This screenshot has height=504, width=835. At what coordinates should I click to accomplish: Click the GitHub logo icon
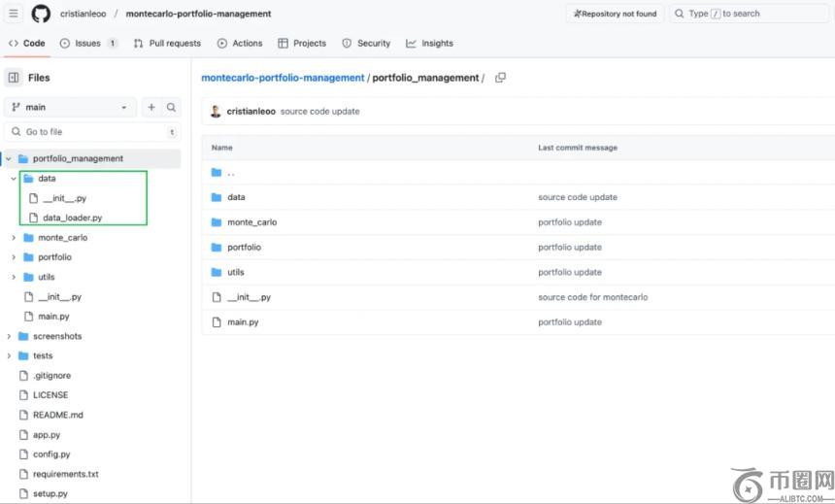[41, 14]
